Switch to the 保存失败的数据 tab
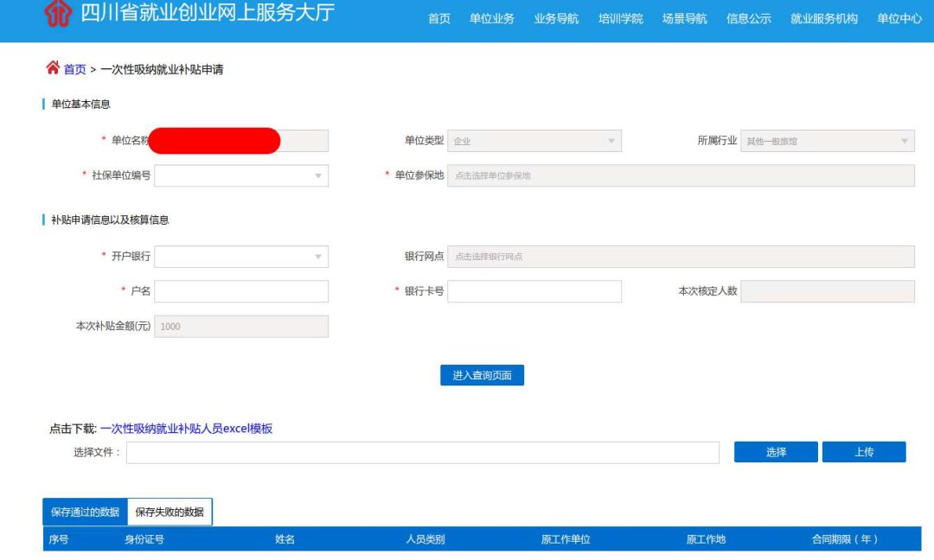934x560 pixels. pyautogui.click(x=170, y=512)
